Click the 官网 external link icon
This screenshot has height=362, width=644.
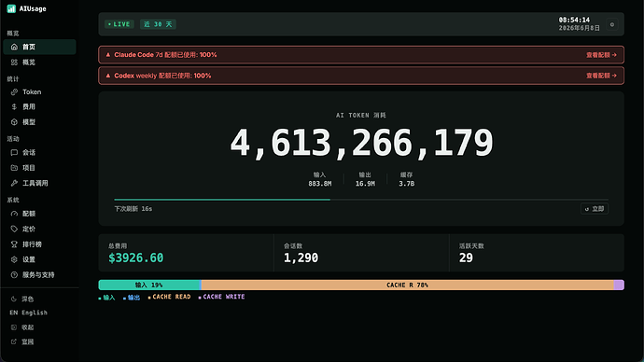pos(14,341)
